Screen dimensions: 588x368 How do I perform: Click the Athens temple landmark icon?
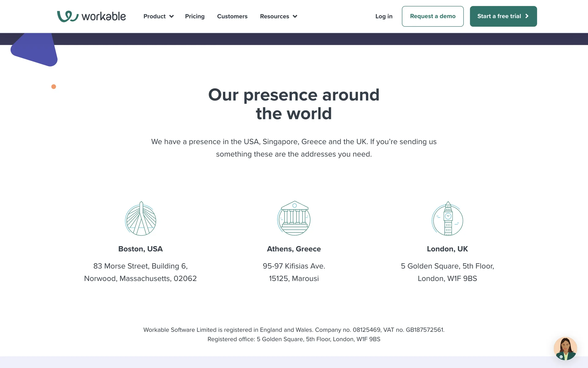pos(294,218)
